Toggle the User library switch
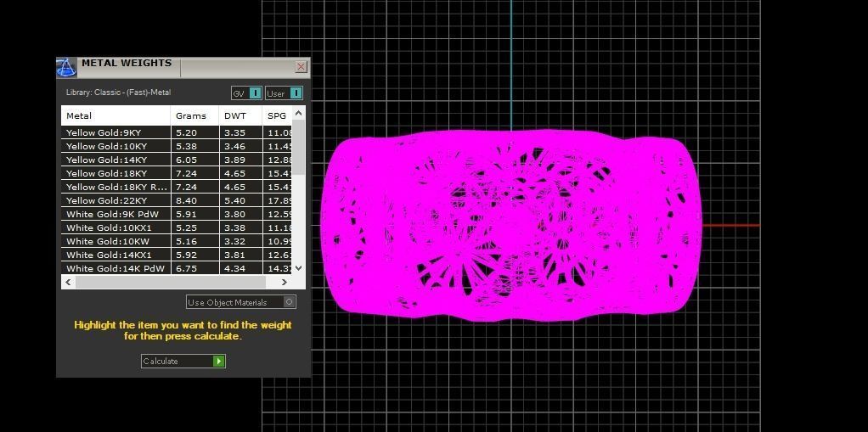Image resolution: width=868 pixels, height=432 pixels. (x=284, y=93)
